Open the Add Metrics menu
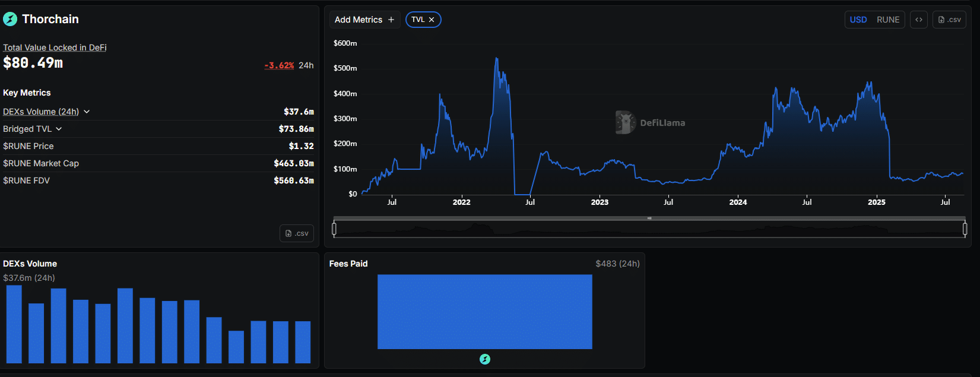 click(x=364, y=20)
